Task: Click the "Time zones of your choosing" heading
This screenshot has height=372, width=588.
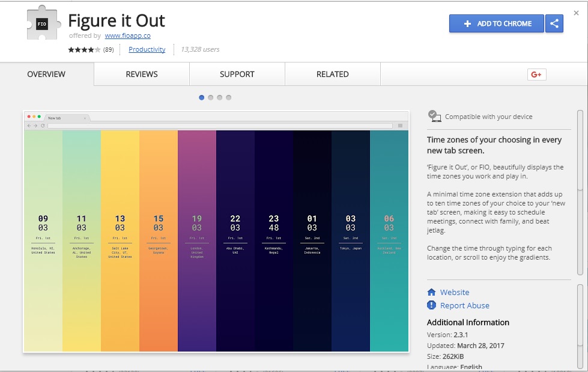Action: coord(494,145)
